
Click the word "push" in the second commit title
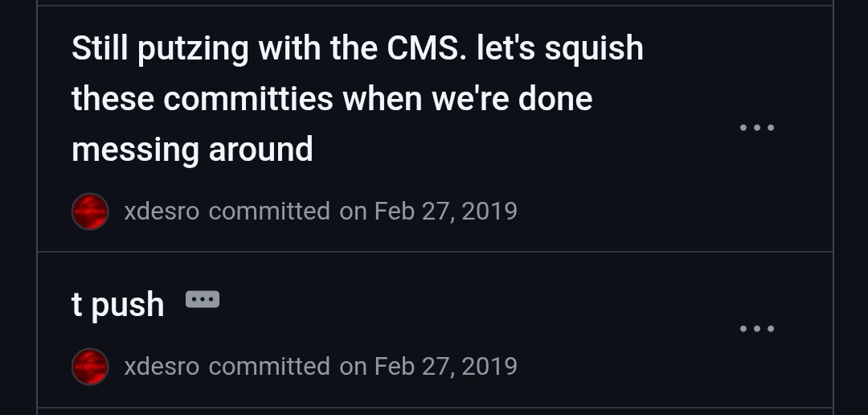click(128, 306)
